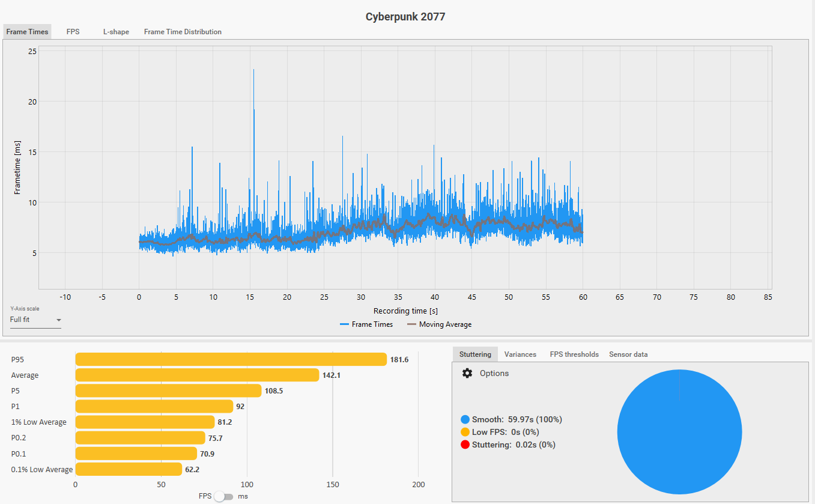
Task: Click the 1% Low Average bar
Action: [x=145, y=422]
